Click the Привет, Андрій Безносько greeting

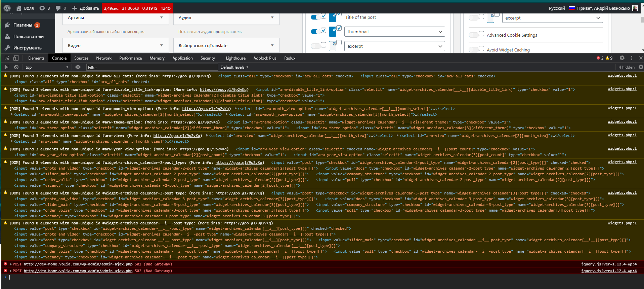click(603, 8)
